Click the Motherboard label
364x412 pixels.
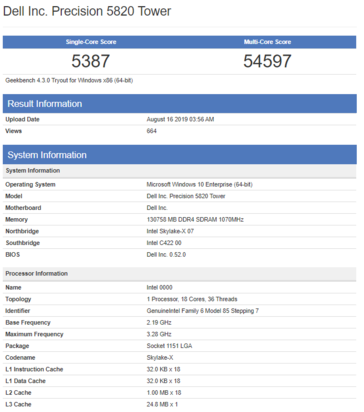point(23,208)
